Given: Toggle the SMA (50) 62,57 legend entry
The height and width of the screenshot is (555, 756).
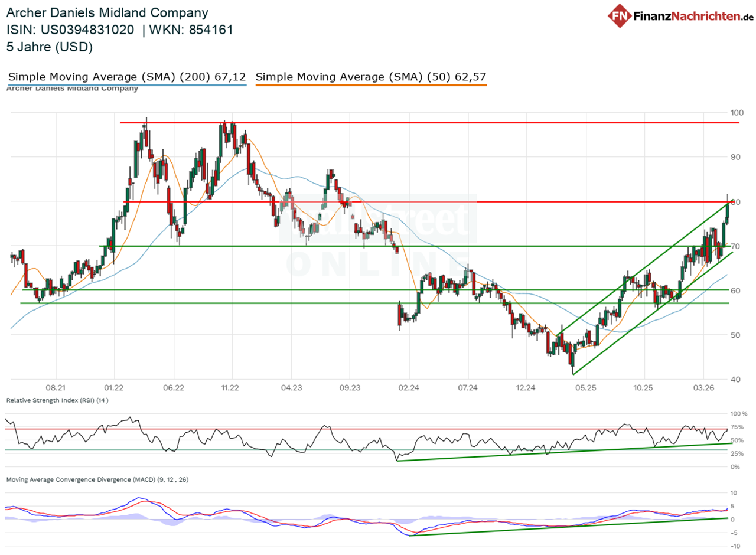Looking at the screenshot, I should [371, 77].
